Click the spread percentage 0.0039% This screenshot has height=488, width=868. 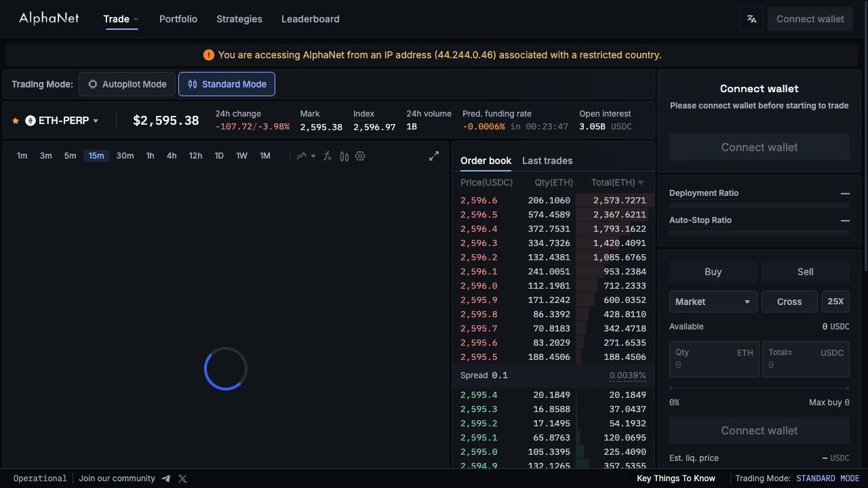point(627,375)
